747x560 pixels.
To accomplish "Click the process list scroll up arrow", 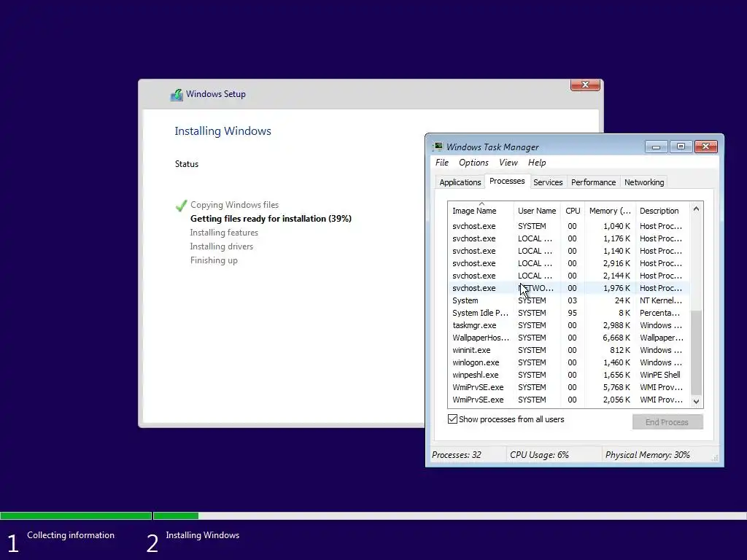I will tap(696, 209).
